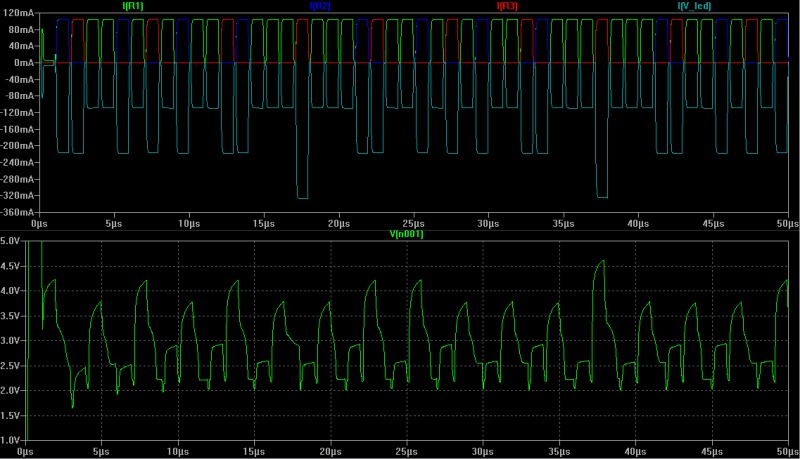Viewport: 800px width, 459px height.
Task: Click the 3.5V axis label
Action: tap(10, 316)
